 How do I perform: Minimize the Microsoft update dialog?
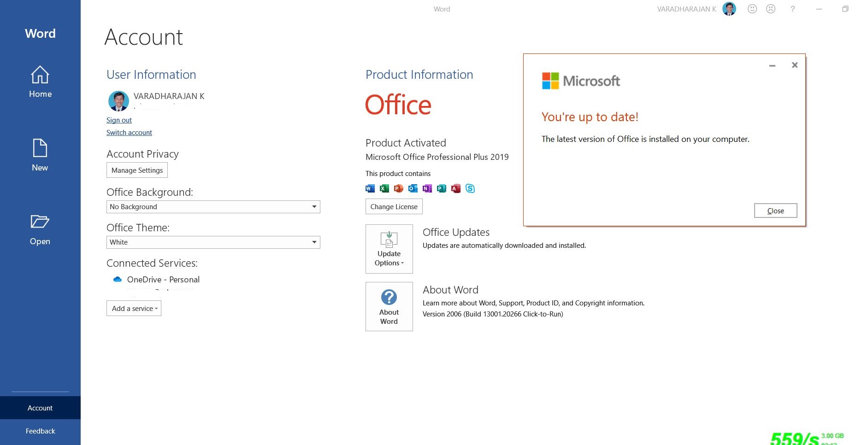772,65
